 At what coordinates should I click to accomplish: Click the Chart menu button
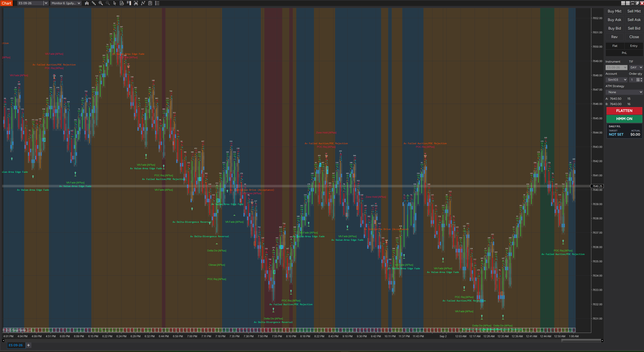point(7,3)
